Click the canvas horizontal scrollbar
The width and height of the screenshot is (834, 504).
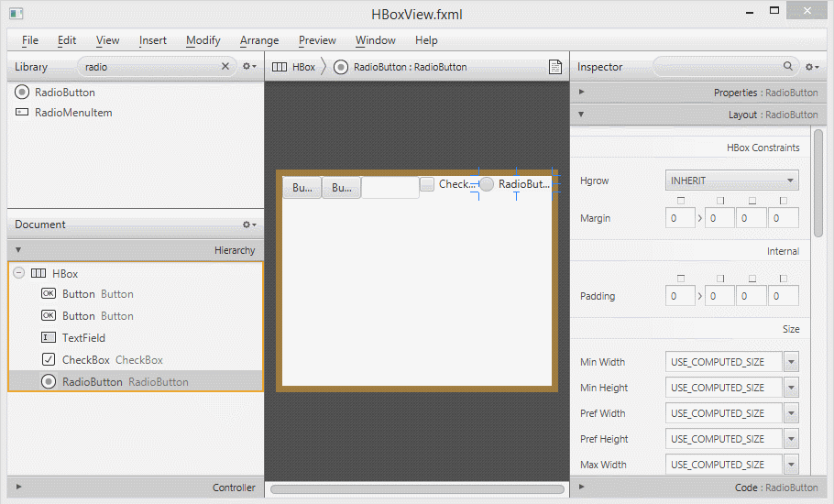[417, 488]
